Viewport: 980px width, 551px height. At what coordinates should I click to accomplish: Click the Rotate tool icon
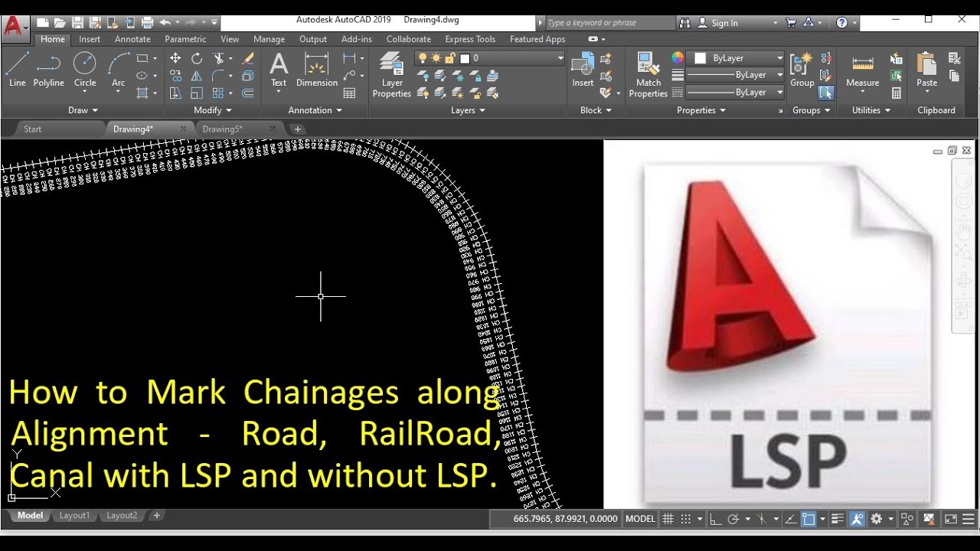click(197, 58)
